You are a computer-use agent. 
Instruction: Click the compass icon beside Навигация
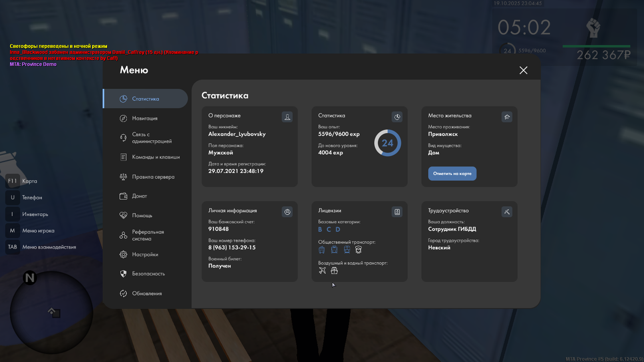[123, 118]
